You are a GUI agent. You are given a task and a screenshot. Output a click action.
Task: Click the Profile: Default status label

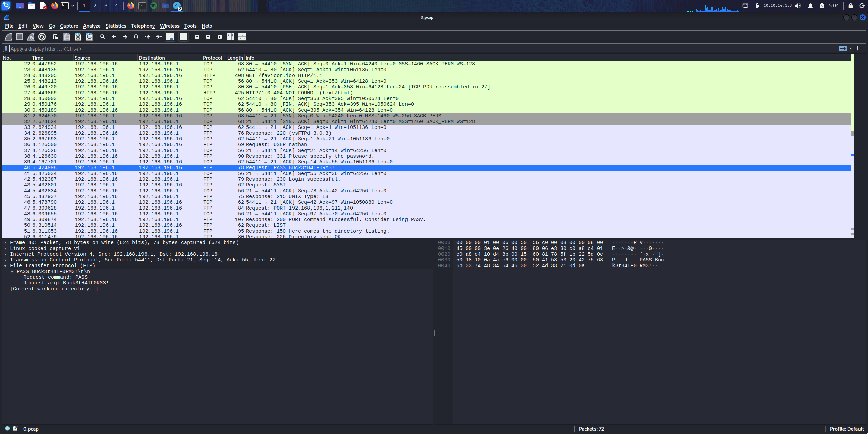click(847, 429)
